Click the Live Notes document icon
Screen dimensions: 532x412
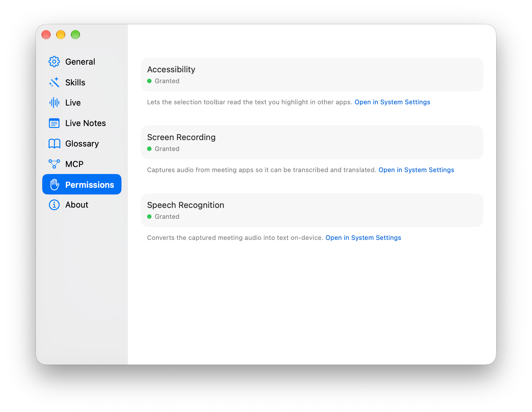coord(54,123)
